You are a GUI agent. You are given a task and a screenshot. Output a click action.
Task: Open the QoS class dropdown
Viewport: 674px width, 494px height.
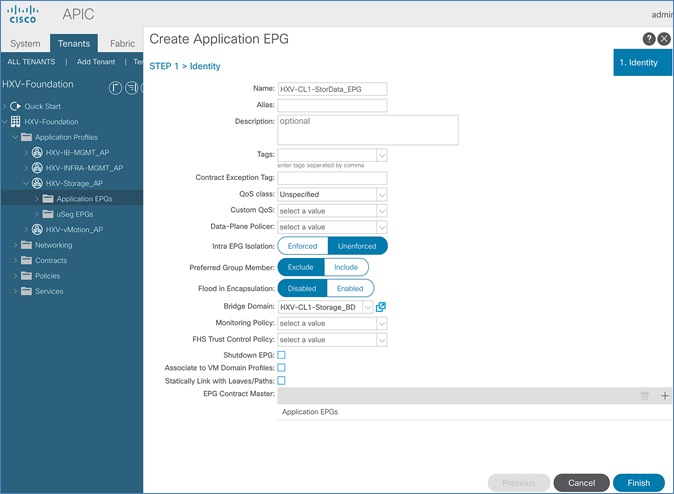click(x=382, y=194)
